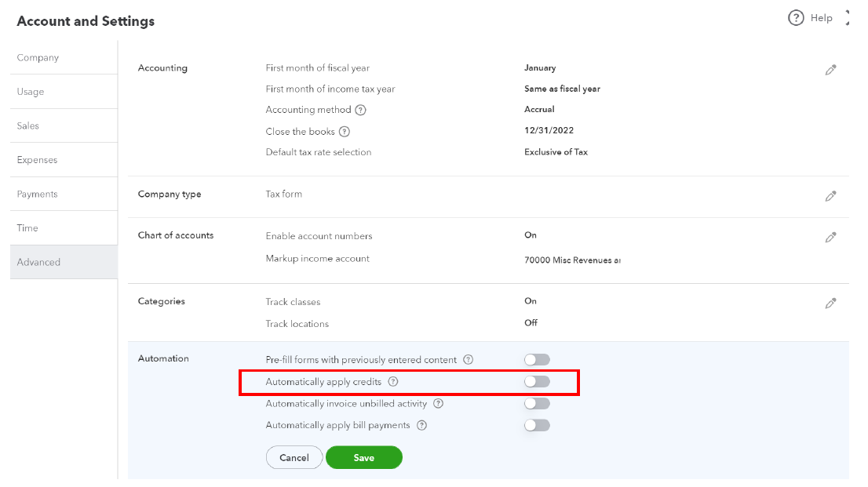Open help icon beside Pre-fill forms
Viewport: 868px width, 487px height.
coord(469,360)
